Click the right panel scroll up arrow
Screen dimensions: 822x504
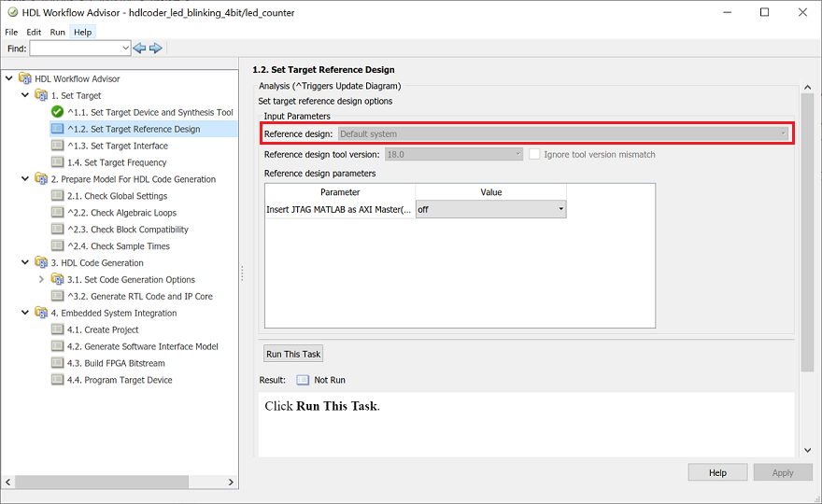[x=807, y=87]
